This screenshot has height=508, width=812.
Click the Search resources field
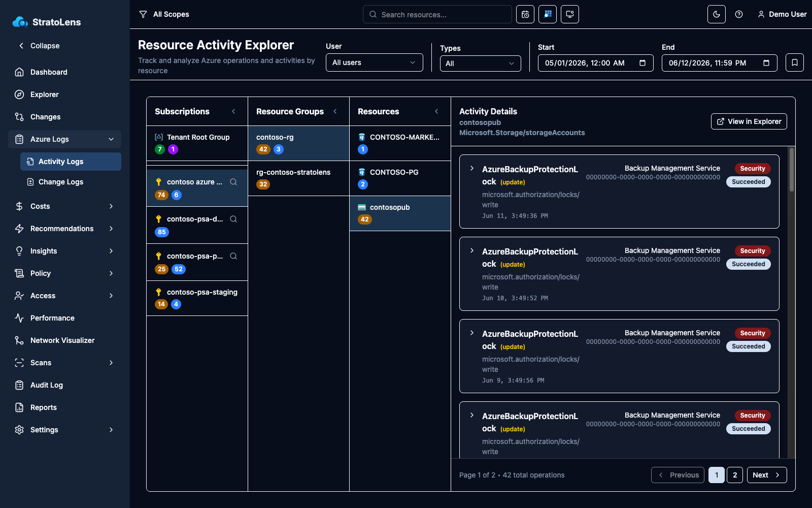click(x=437, y=14)
